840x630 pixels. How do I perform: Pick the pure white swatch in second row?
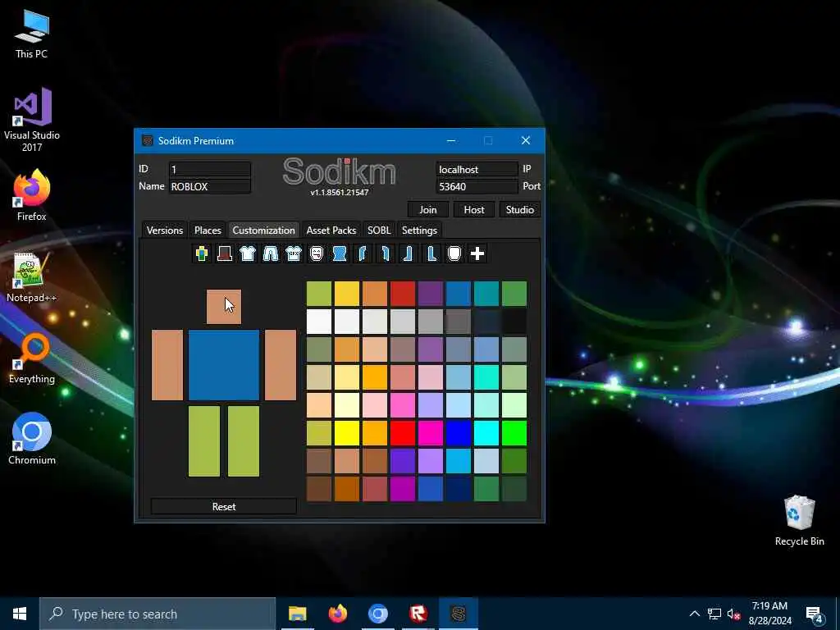(319, 322)
